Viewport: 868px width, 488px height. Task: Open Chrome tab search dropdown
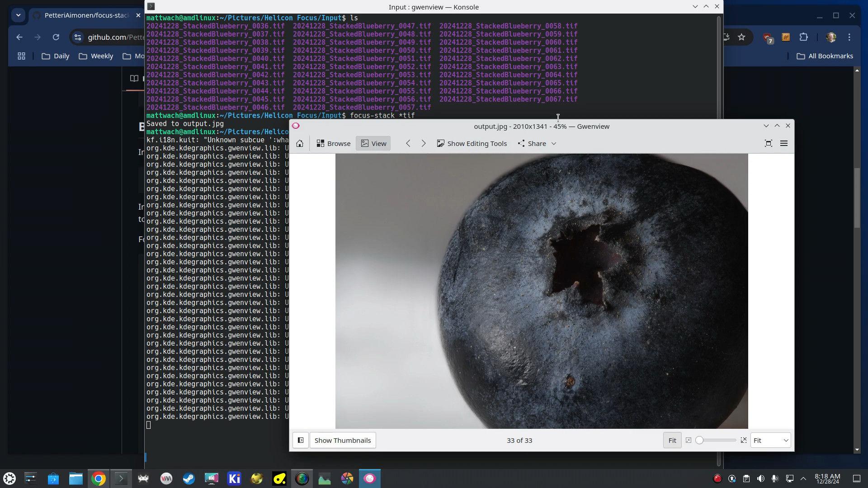[18, 15]
